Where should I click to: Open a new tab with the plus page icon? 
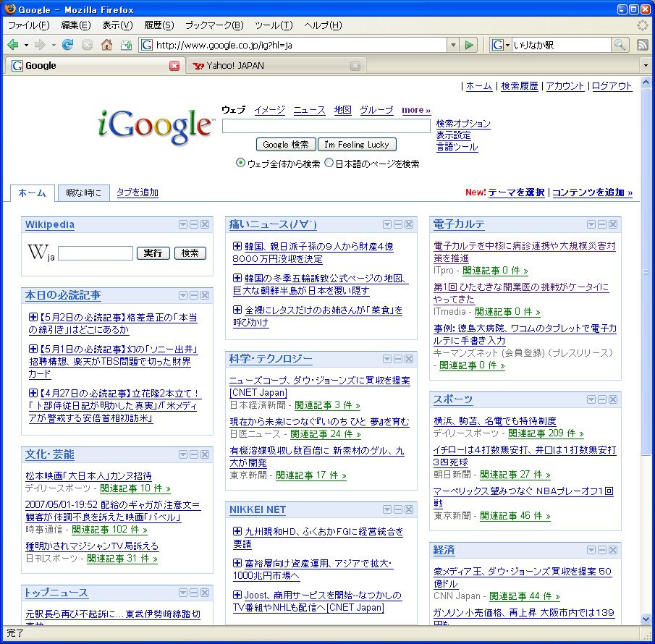tap(126, 45)
